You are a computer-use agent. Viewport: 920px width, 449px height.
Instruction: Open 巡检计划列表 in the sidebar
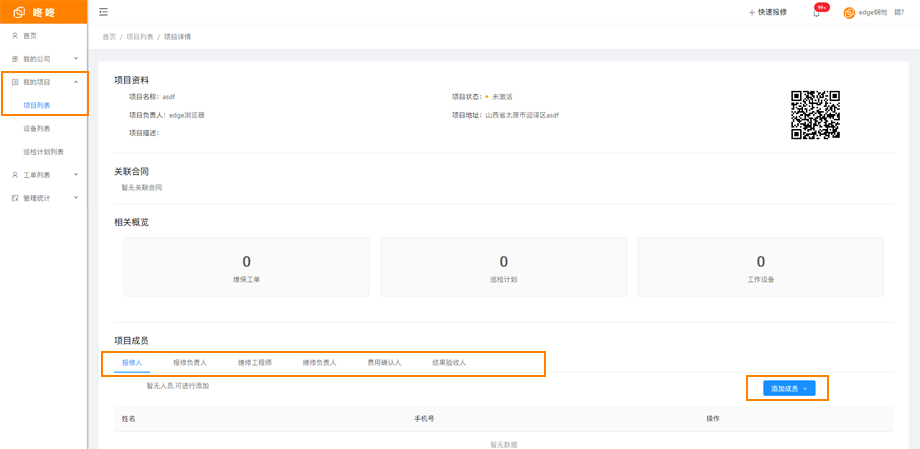(43, 152)
